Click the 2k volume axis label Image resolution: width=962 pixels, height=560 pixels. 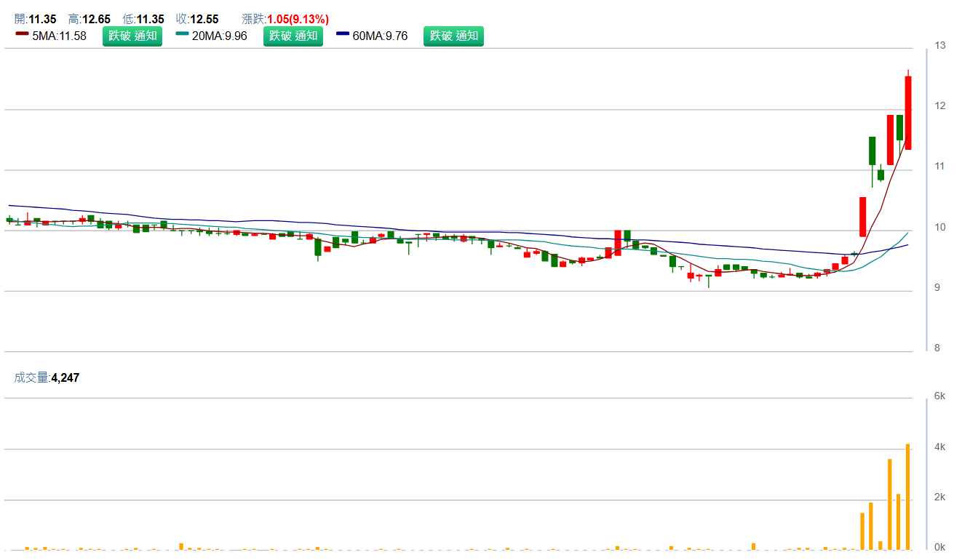click(940, 497)
